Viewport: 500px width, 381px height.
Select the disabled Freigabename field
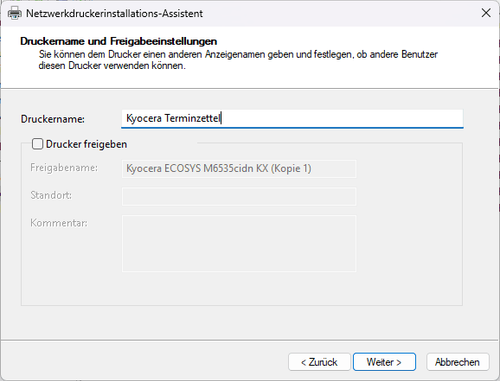click(x=239, y=168)
